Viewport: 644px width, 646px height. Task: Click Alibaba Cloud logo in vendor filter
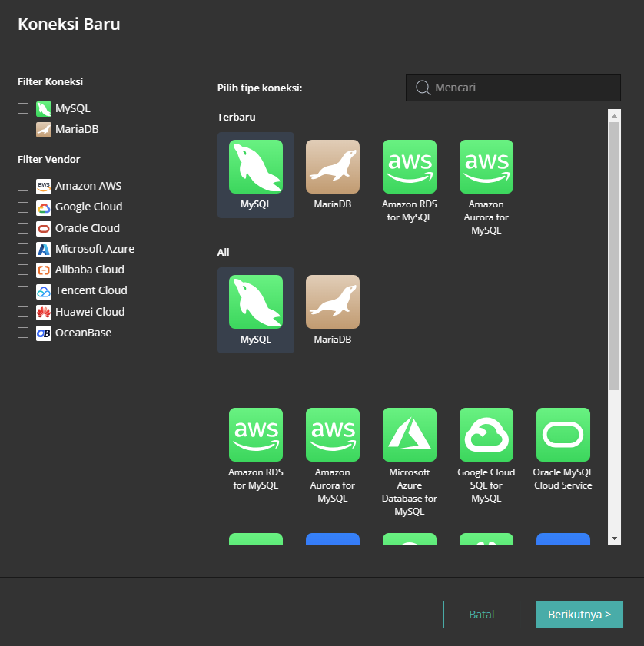[44, 270]
